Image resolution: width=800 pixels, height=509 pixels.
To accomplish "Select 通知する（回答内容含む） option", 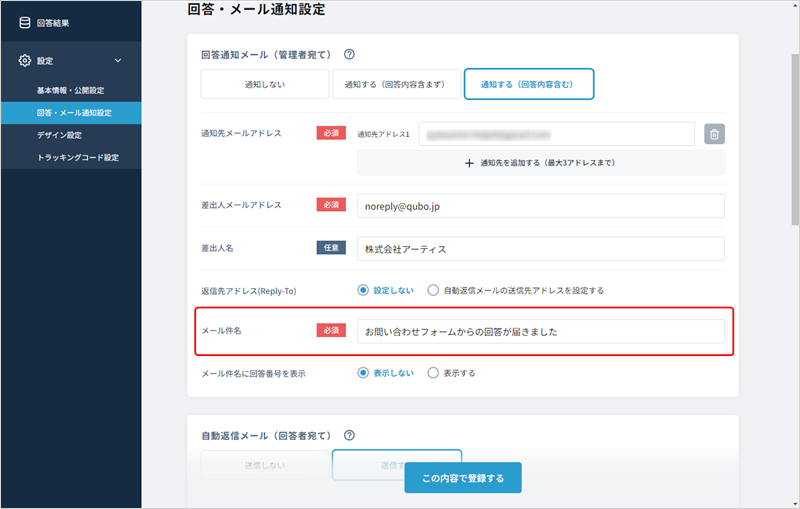I will click(x=529, y=85).
